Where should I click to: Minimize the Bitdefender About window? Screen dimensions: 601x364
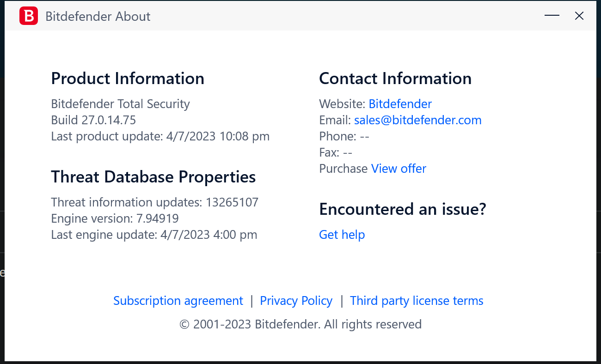click(552, 16)
